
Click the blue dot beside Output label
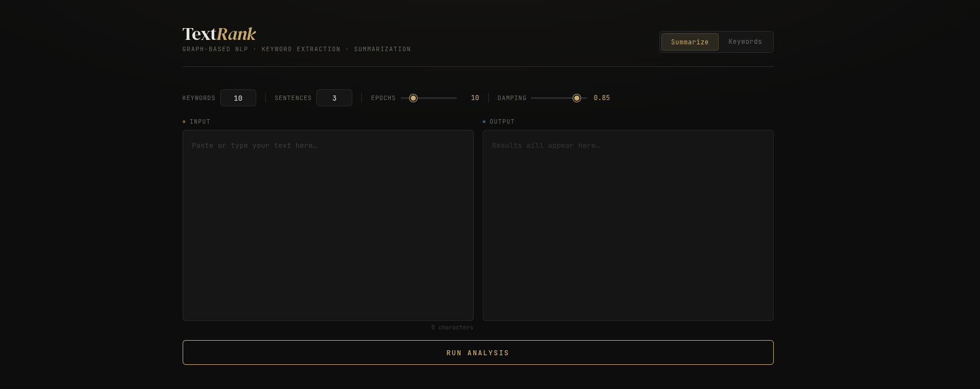click(x=484, y=121)
